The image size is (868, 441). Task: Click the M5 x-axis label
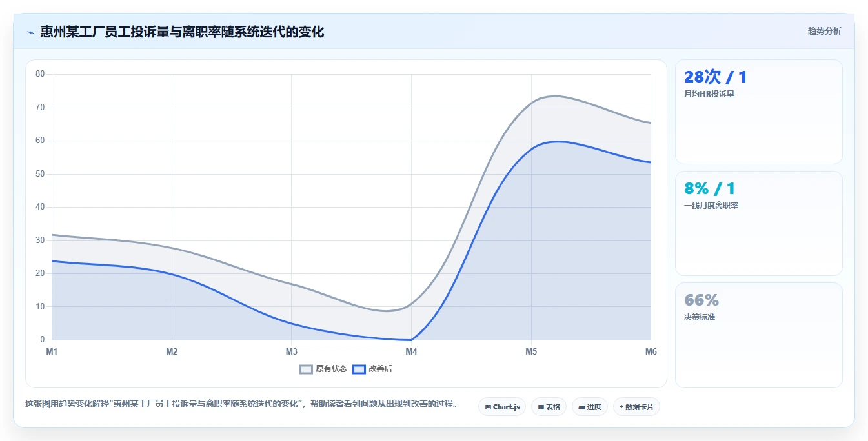(531, 351)
